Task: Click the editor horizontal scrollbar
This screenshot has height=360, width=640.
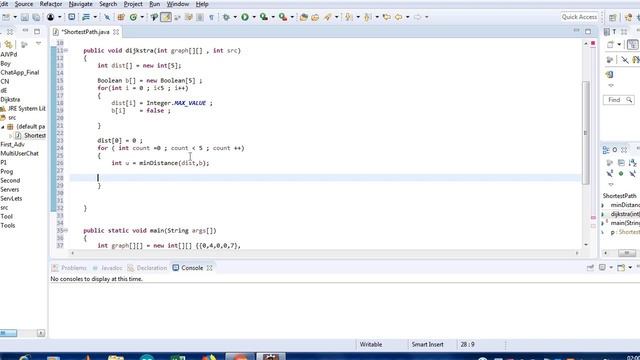Action: tap(325, 253)
